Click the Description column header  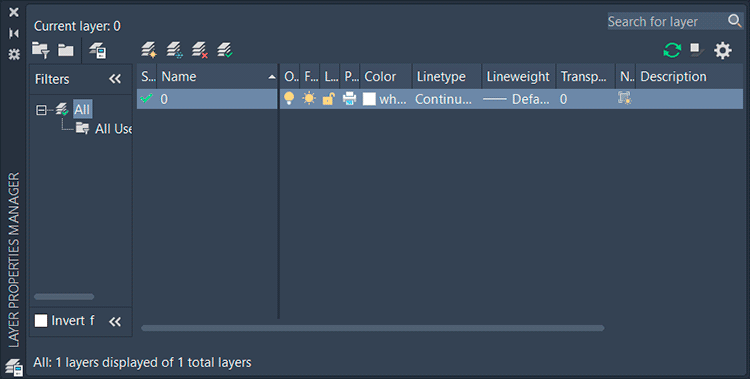(x=689, y=77)
